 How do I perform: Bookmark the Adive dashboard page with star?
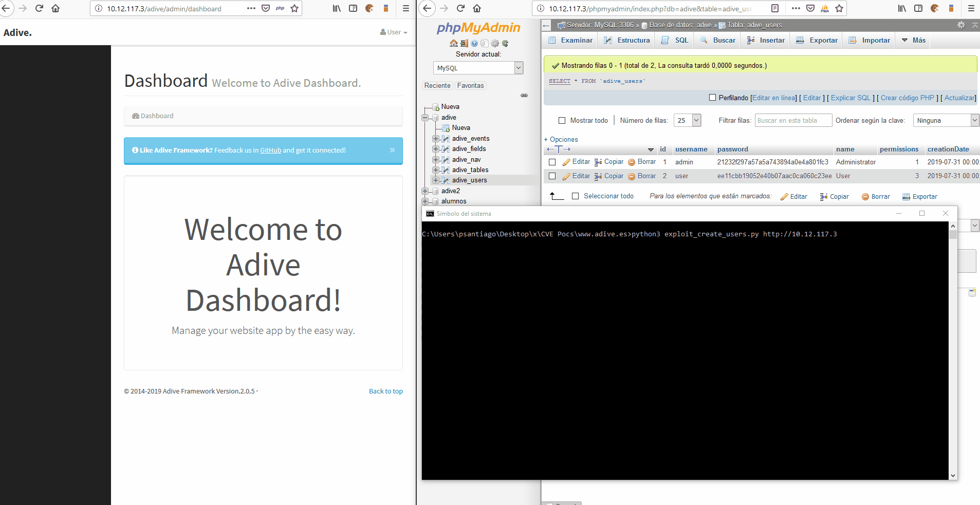coord(294,8)
